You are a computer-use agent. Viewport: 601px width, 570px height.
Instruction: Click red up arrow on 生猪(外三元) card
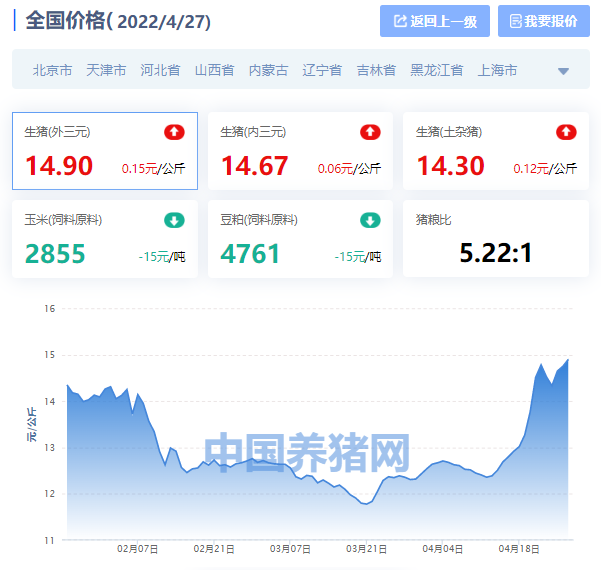pyautogui.click(x=174, y=132)
